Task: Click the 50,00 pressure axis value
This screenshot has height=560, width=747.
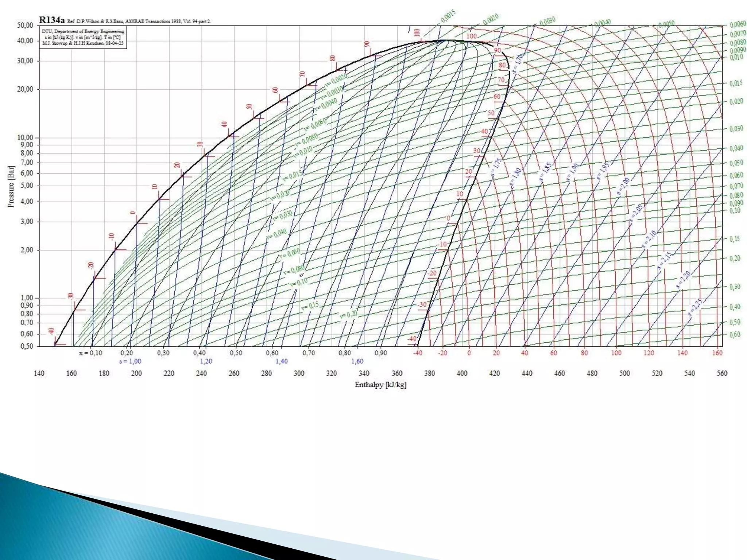Action: click(25, 25)
